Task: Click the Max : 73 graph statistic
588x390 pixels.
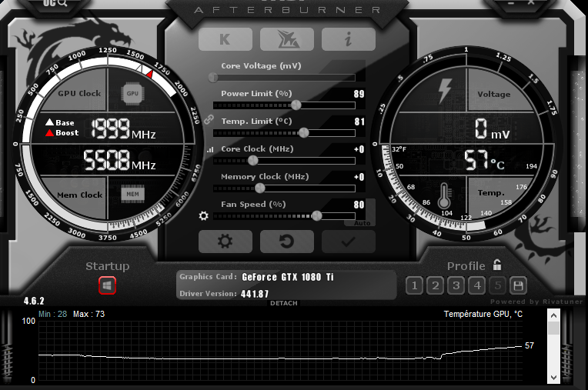Action: (x=89, y=314)
